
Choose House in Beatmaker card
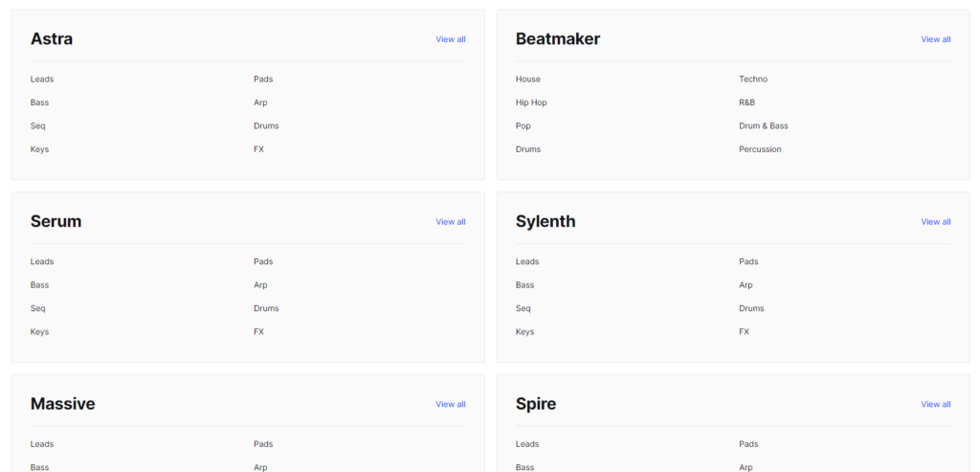point(528,79)
